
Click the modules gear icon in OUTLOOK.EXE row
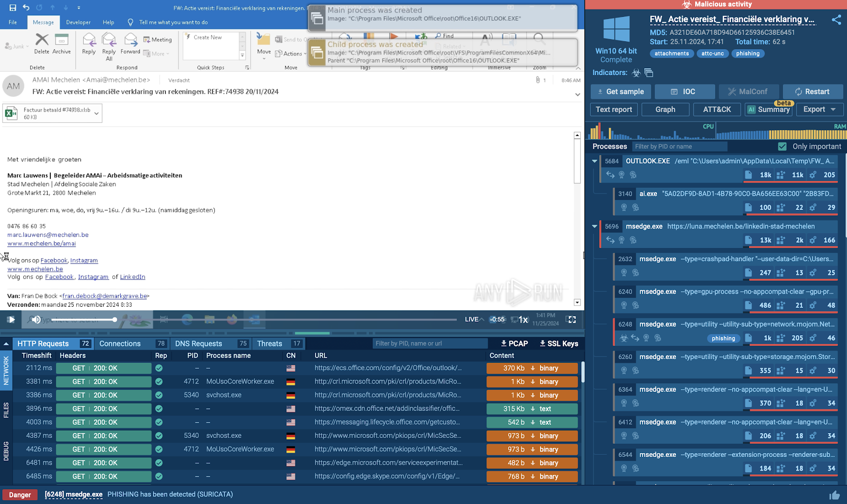[x=813, y=175]
